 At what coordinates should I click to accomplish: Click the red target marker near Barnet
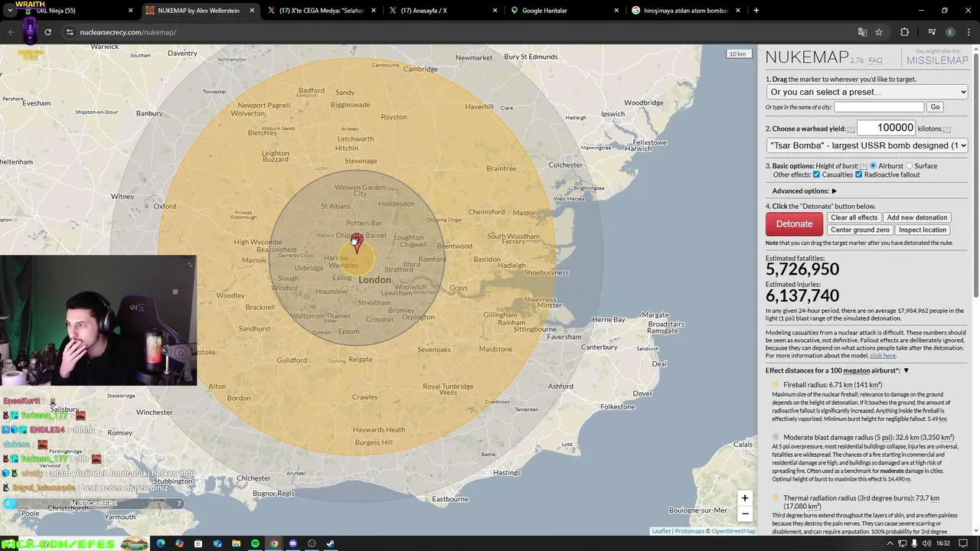pos(356,243)
